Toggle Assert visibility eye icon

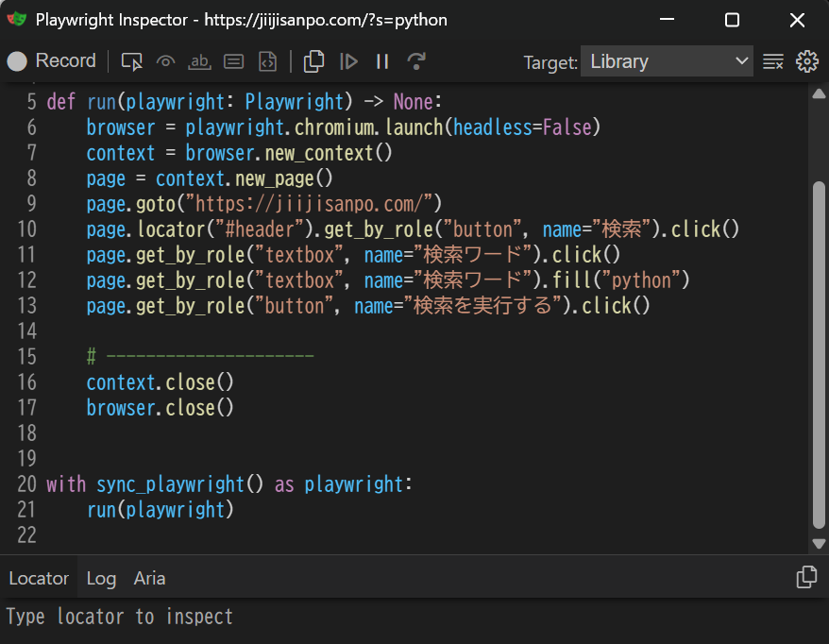pyautogui.click(x=165, y=62)
